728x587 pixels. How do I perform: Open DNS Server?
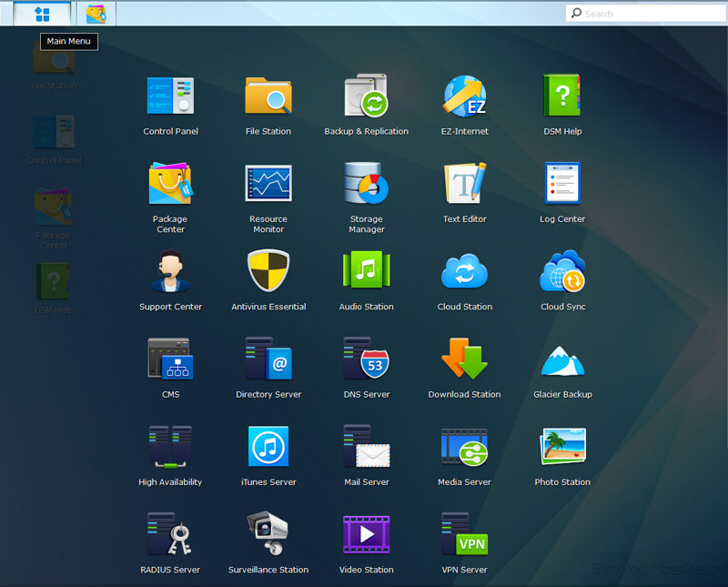click(367, 368)
